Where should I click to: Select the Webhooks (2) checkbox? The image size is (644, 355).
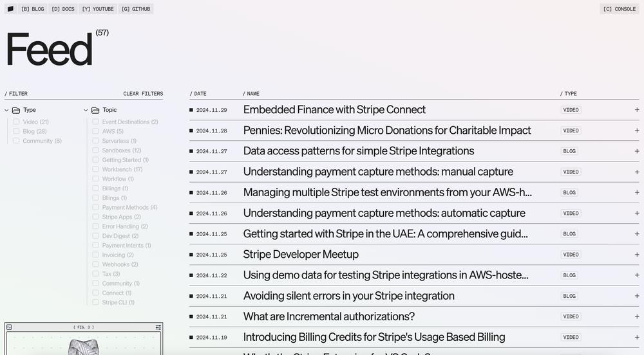click(95, 264)
